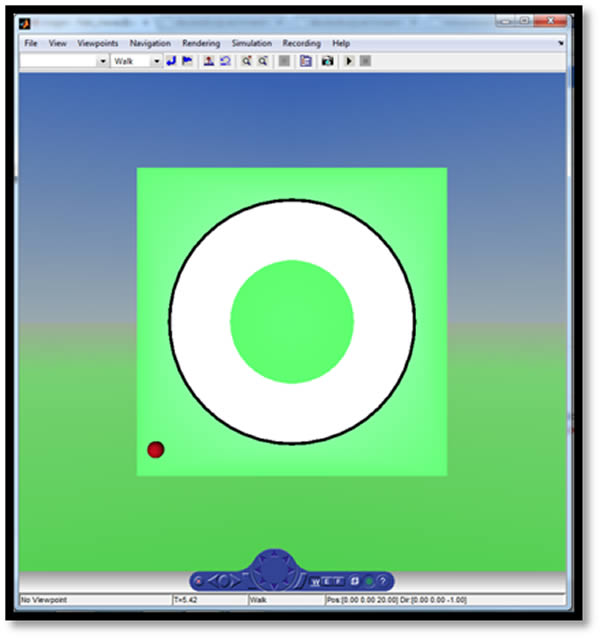This screenshot has height=638, width=600.
Task: Hide navigation panel with red button
Action: pyautogui.click(x=198, y=581)
